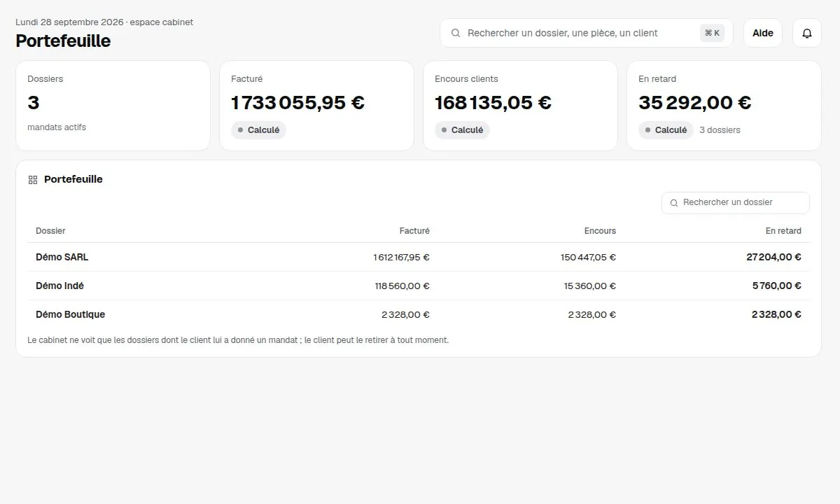Image resolution: width=840 pixels, height=504 pixels.
Task: Select the 150 447,05 € cell
Action: pos(588,257)
